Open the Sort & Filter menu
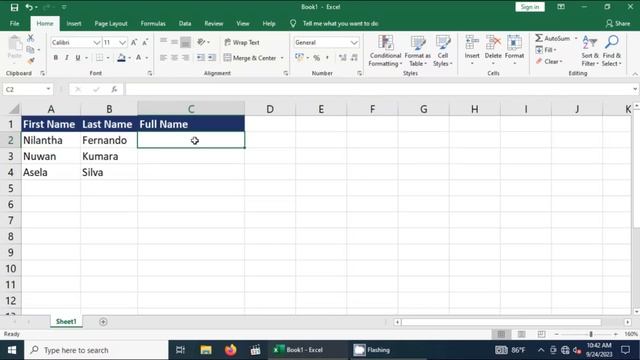 coord(590,51)
